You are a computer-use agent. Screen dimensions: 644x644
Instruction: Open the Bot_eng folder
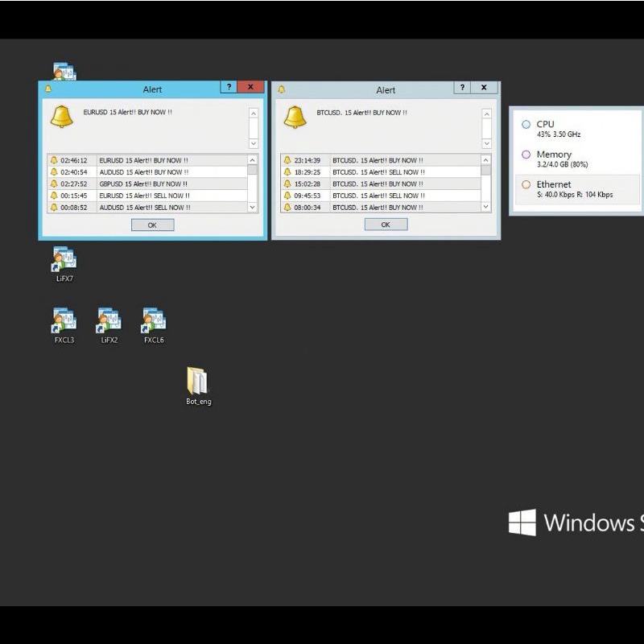click(198, 382)
